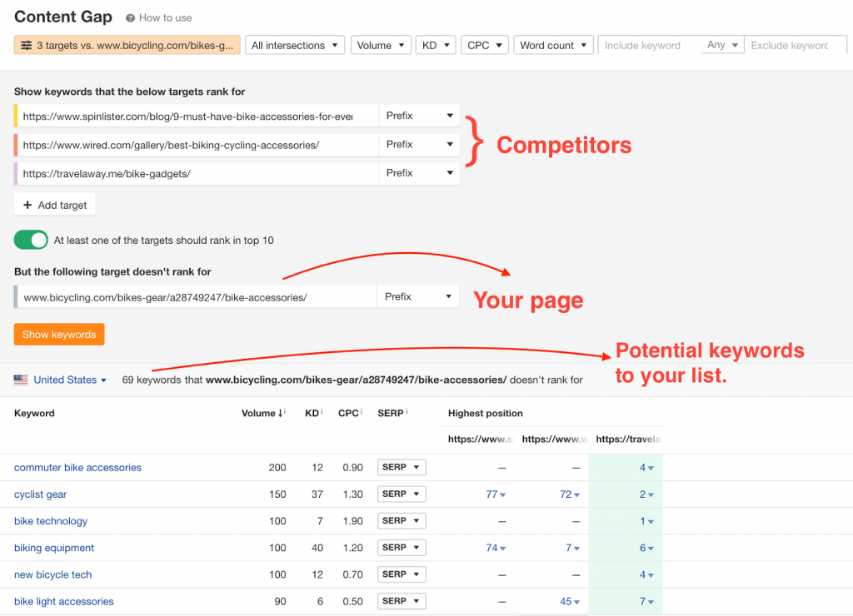Screen dimensions: 853x616
Task: Click position 4 for commuter bike accessories
Action: coord(646,468)
